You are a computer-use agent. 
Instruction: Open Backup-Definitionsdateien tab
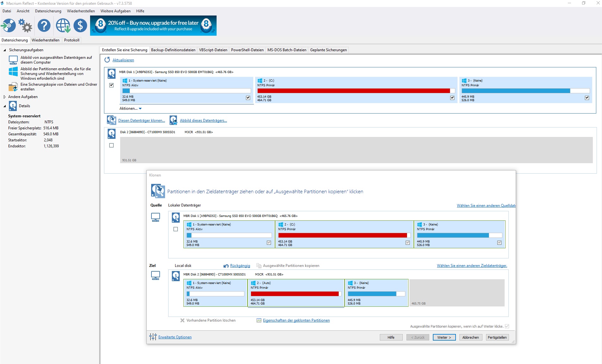[173, 50]
